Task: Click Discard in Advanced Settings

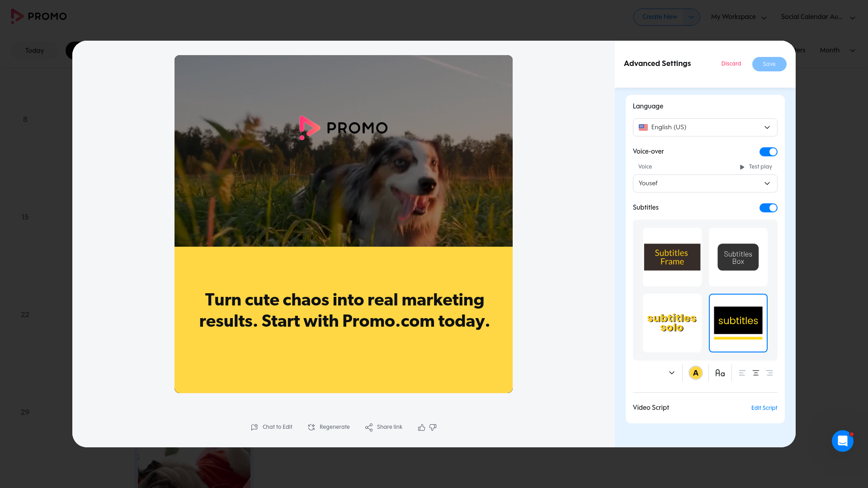Action: point(731,64)
